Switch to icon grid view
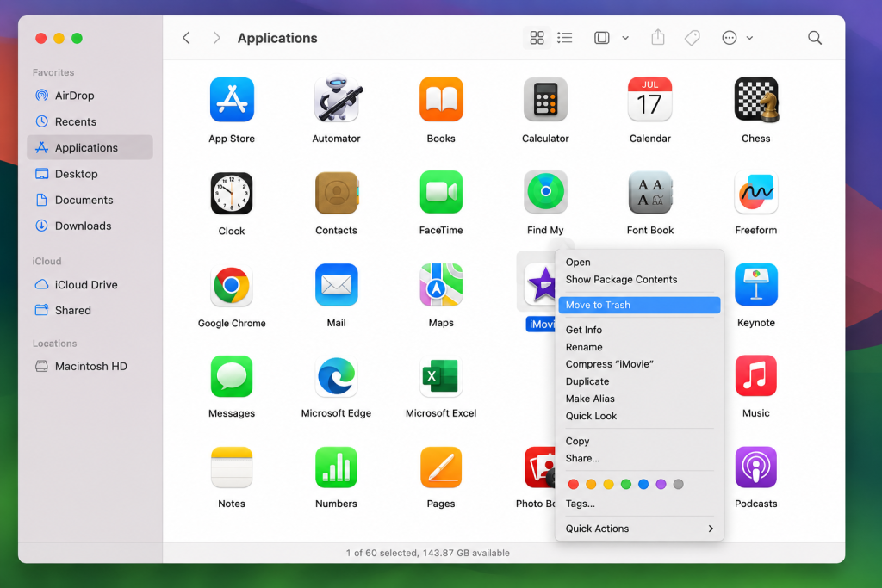 537,38
